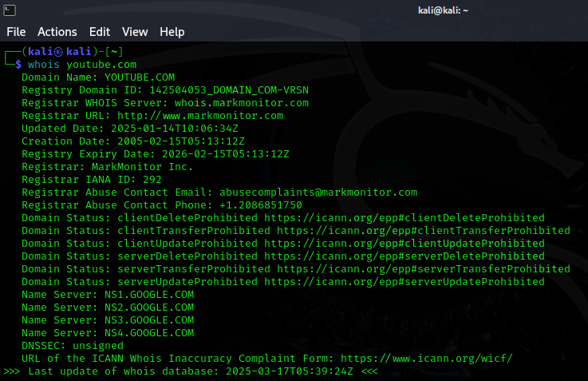588x381 pixels.
Task: Click the 'whois youtube.com' command text
Action: click(x=82, y=65)
